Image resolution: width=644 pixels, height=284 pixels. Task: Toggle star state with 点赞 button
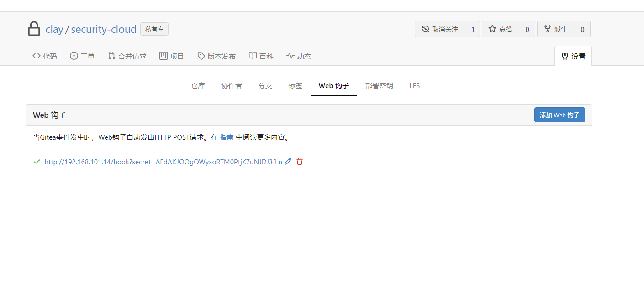501,29
